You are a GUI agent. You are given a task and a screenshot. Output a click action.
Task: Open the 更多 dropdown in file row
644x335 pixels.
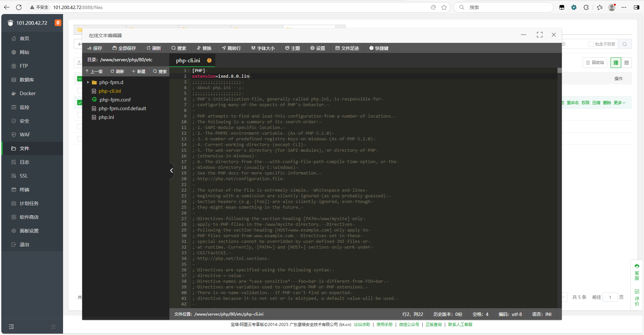pos(619,103)
